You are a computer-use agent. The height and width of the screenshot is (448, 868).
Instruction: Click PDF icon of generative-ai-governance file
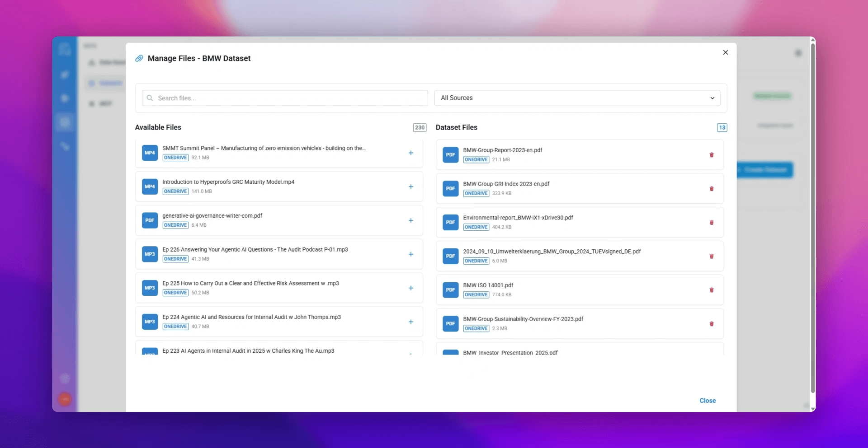click(x=150, y=220)
